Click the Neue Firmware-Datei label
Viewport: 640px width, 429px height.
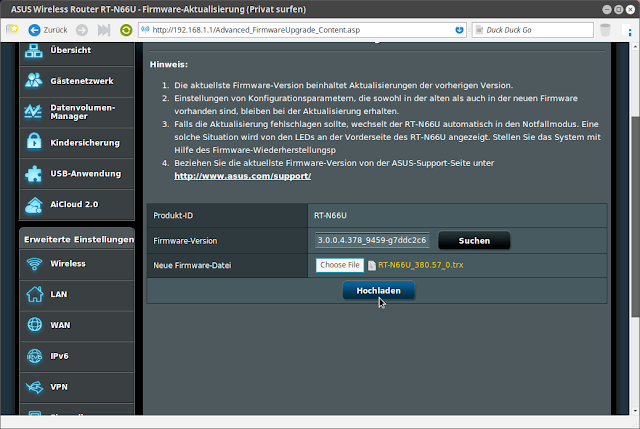click(192, 265)
